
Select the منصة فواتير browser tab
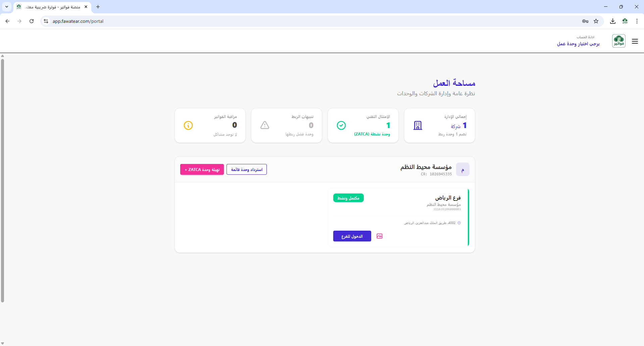click(52, 7)
